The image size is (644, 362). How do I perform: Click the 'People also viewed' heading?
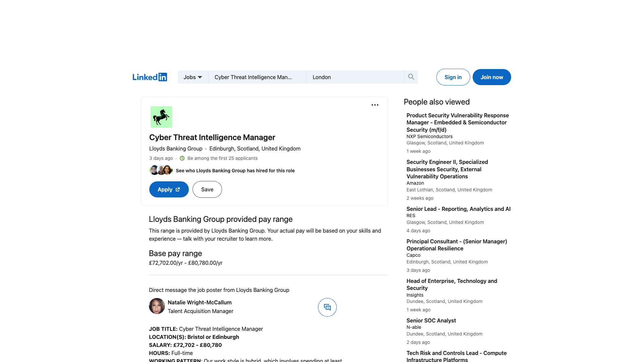pos(437,102)
